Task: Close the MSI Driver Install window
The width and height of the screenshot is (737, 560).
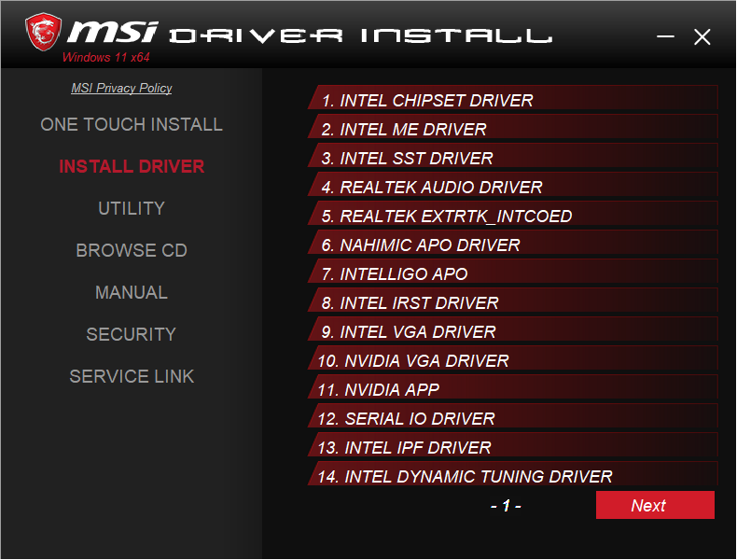Action: click(702, 36)
